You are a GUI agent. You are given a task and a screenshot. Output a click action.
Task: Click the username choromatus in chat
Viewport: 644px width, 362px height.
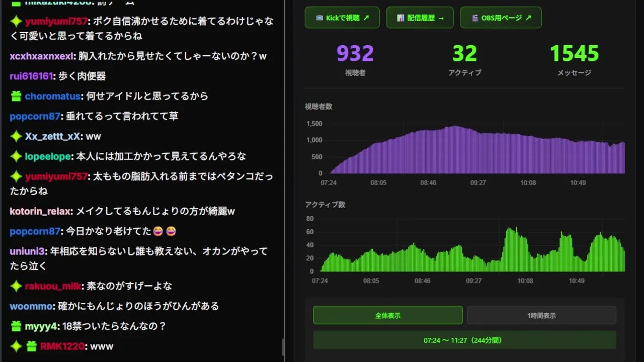[53, 96]
